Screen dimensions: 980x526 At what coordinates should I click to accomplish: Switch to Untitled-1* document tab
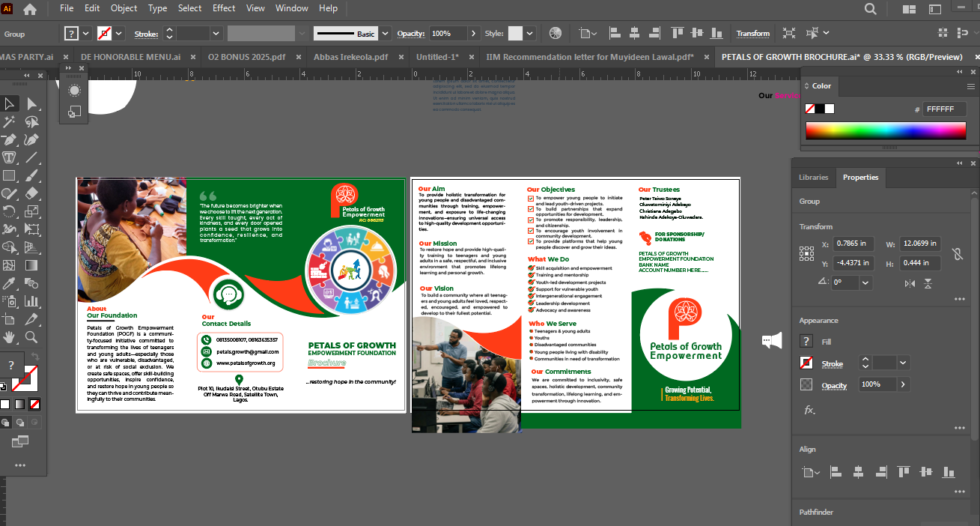pos(437,57)
